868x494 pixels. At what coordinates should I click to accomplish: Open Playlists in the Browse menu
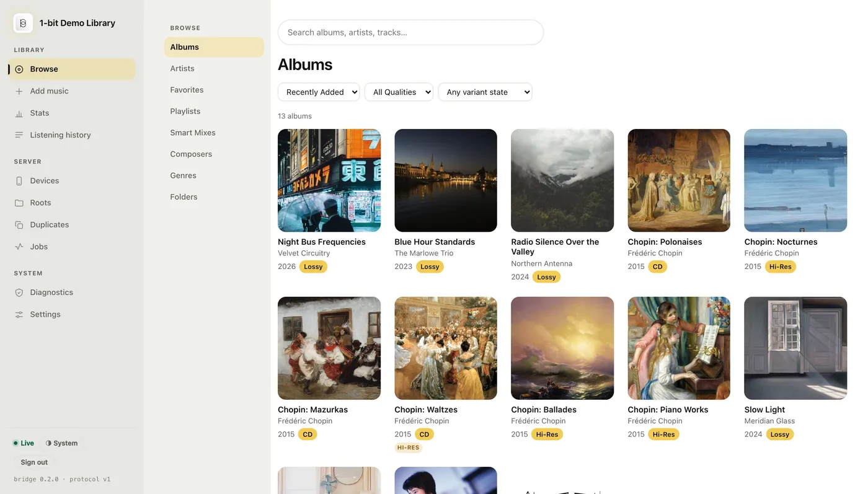pos(214,112)
